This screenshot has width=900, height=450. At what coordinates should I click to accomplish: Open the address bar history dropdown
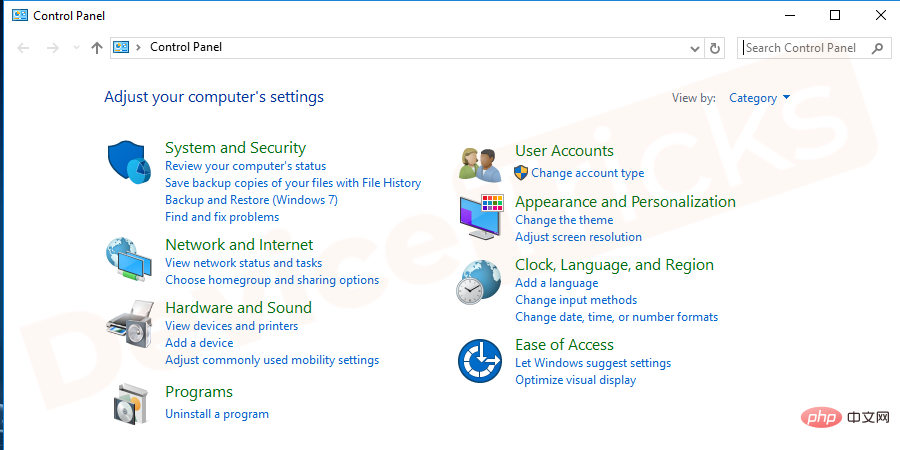[x=695, y=48]
